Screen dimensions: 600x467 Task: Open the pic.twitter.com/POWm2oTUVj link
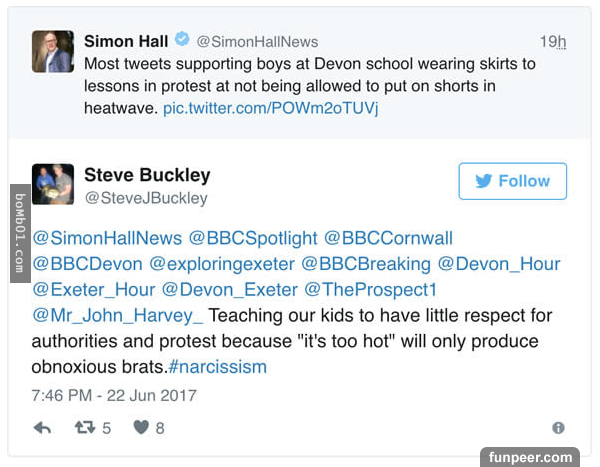[270, 105]
